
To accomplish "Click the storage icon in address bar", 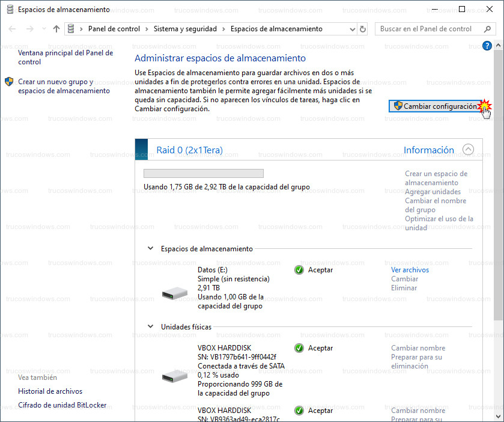I will tap(71, 29).
